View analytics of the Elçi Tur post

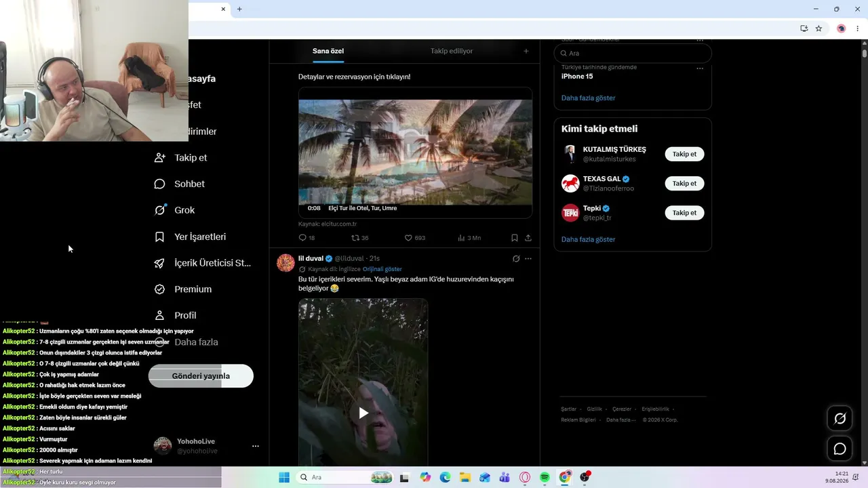pyautogui.click(x=469, y=238)
